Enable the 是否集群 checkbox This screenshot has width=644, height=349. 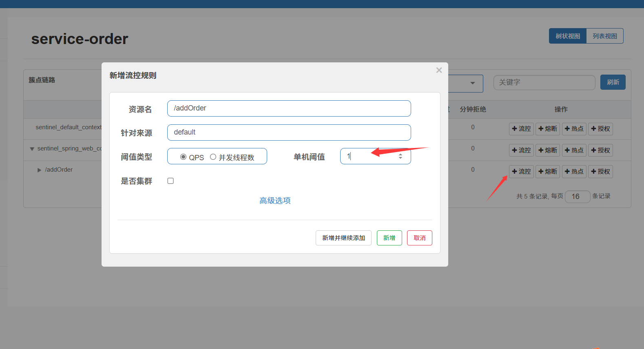coord(170,181)
